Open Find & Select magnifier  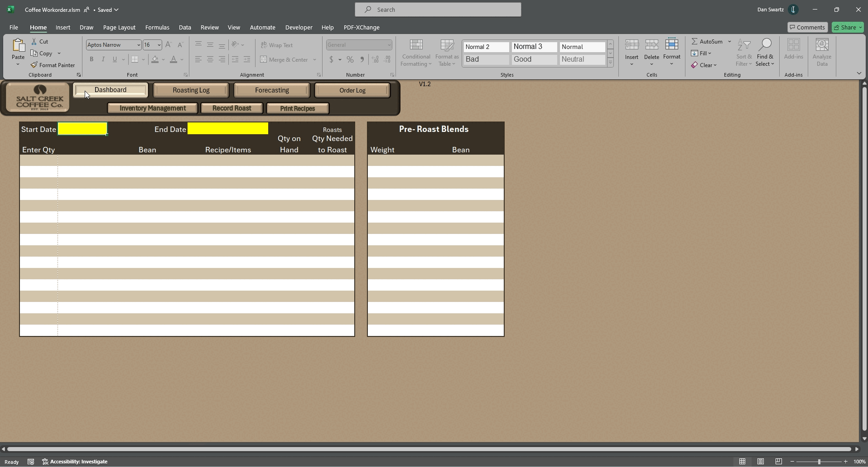pyautogui.click(x=765, y=53)
